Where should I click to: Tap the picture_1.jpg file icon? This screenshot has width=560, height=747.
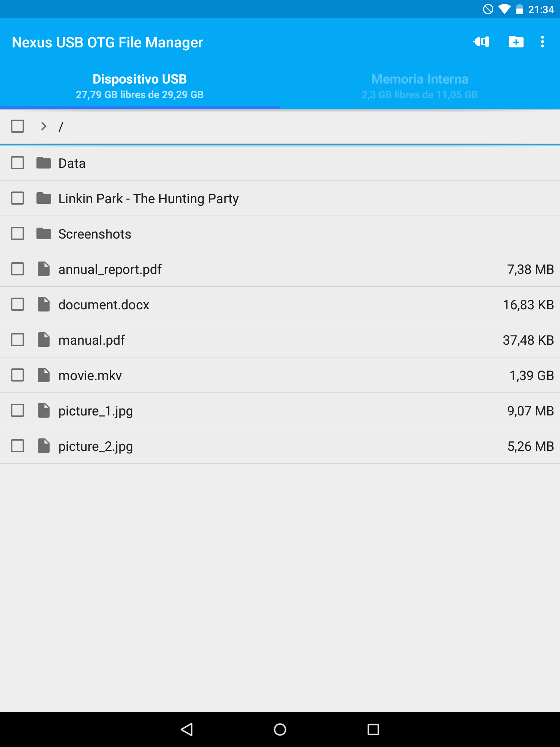pyautogui.click(x=44, y=411)
